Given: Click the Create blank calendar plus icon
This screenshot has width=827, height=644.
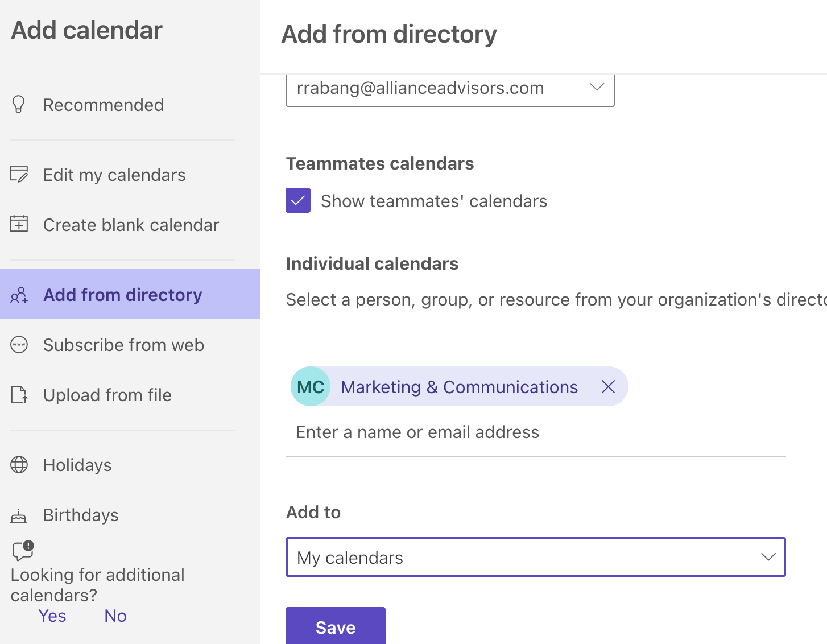Looking at the screenshot, I should click(19, 224).
